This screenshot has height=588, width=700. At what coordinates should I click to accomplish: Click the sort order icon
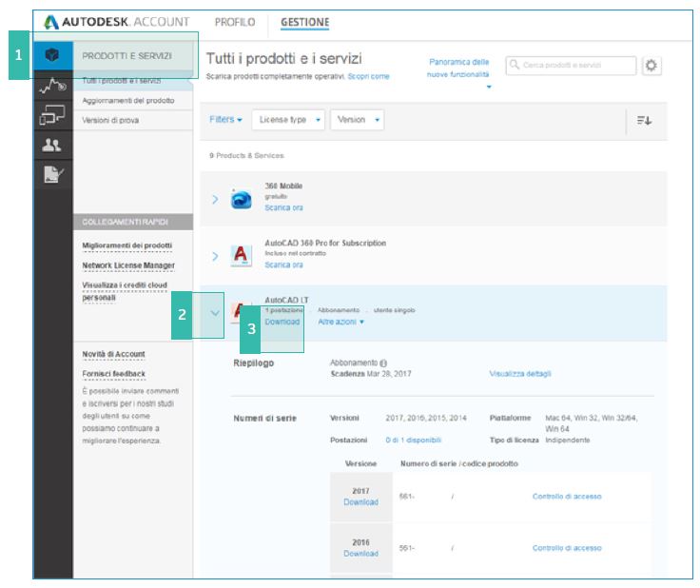(644, 120)
